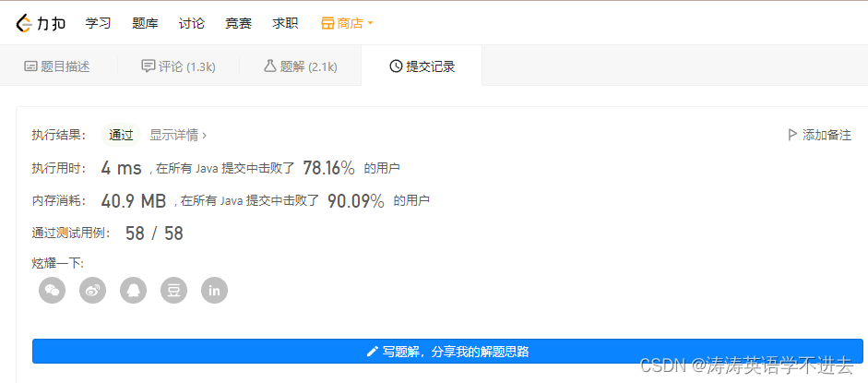
Task: Click the 通过 result status badge
Action: tap(121, 135)
